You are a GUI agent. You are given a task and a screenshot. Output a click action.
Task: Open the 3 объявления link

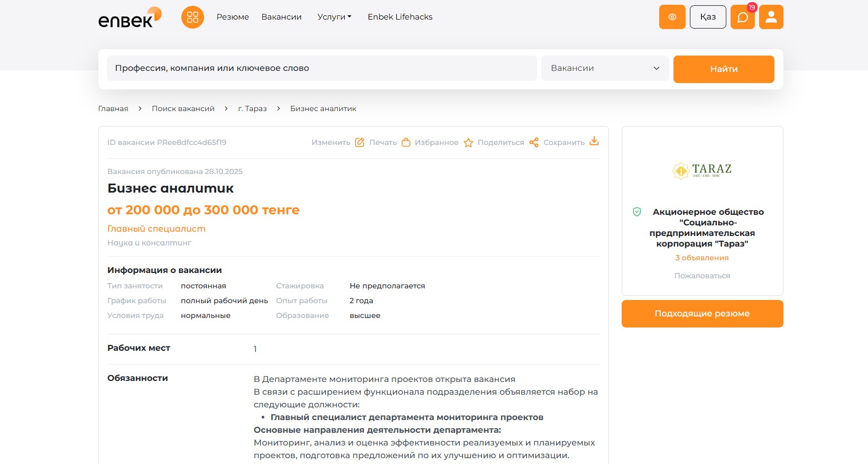[701, 258]
